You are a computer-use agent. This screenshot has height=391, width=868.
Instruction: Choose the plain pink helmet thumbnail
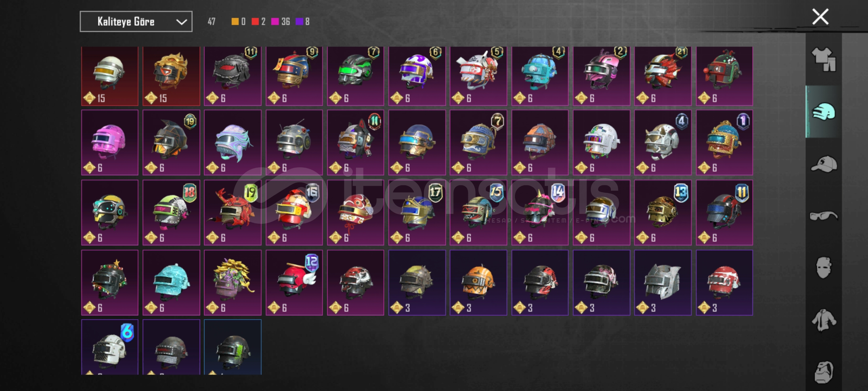(110, 143)
